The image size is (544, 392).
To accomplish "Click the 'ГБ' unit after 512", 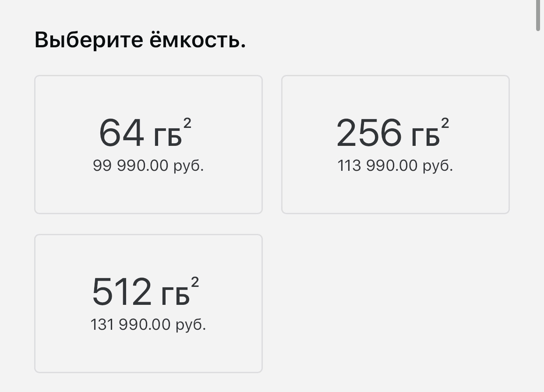I will [175, 296].
